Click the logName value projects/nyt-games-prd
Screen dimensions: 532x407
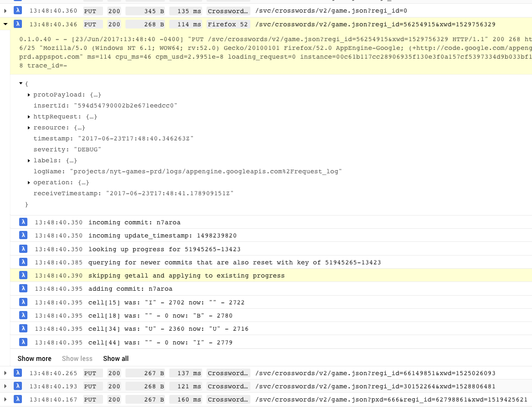[x=205, y=172]
